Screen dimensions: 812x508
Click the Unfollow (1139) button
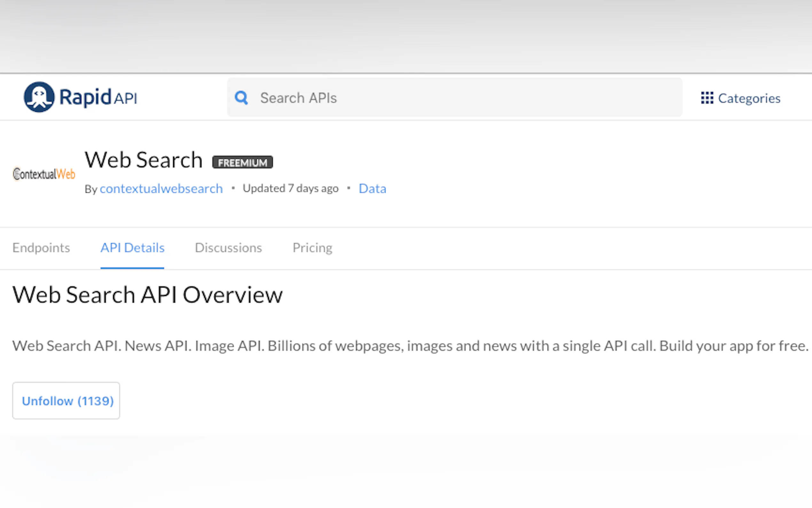pyautogui.click(x=66, y=401)
